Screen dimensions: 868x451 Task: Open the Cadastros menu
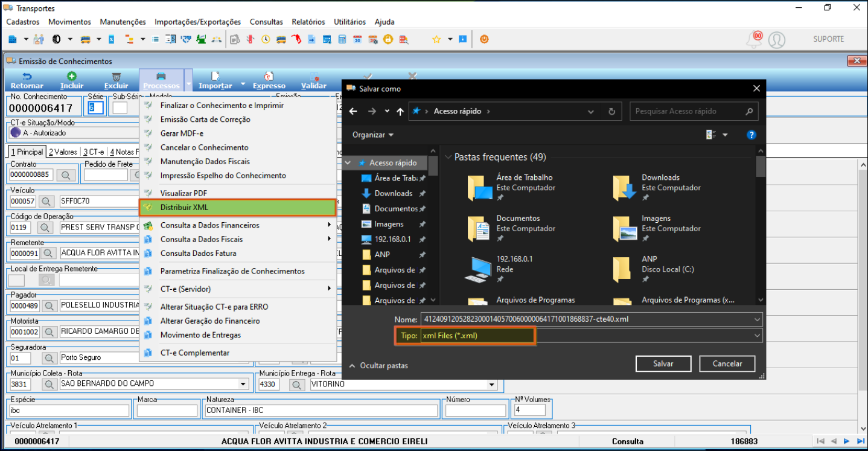tap(23, 22)
